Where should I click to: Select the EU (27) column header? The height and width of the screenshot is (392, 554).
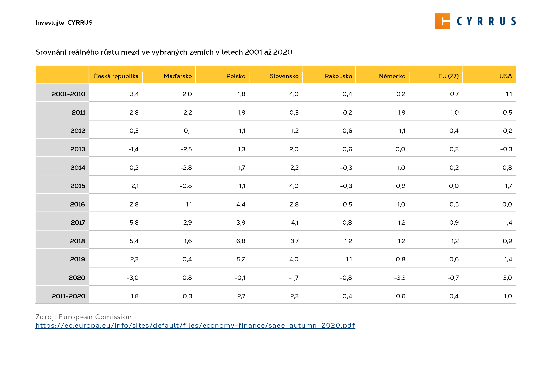coord(448,76)
